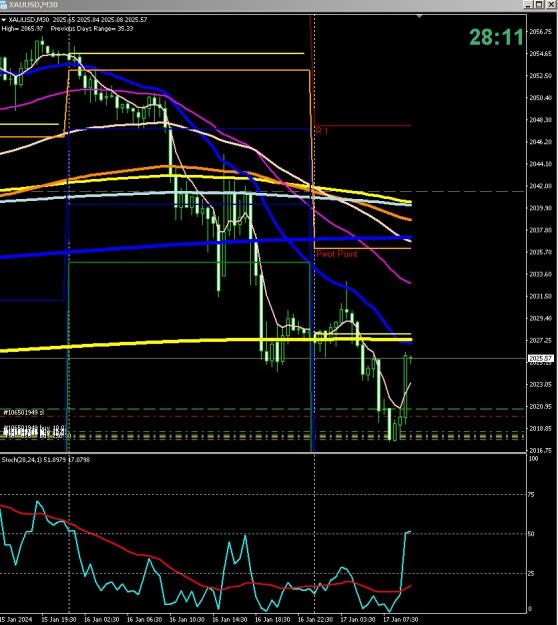Click the current price tag 2025.57
This screenshot has height=625, width=558.
click(540, 358)
